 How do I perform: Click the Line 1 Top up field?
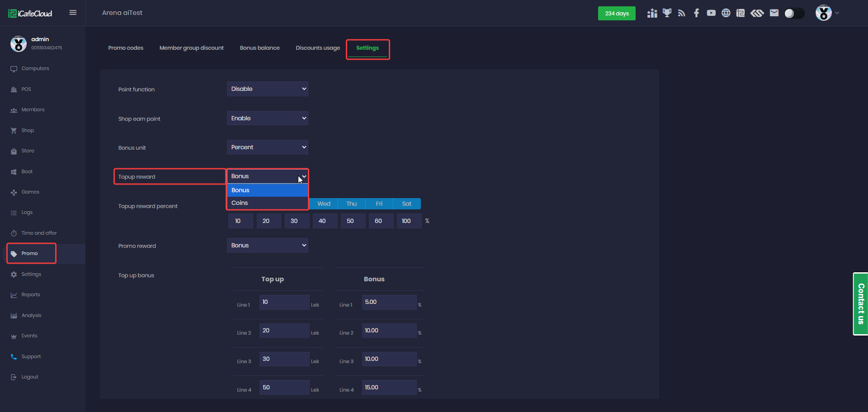click(284, 302)
